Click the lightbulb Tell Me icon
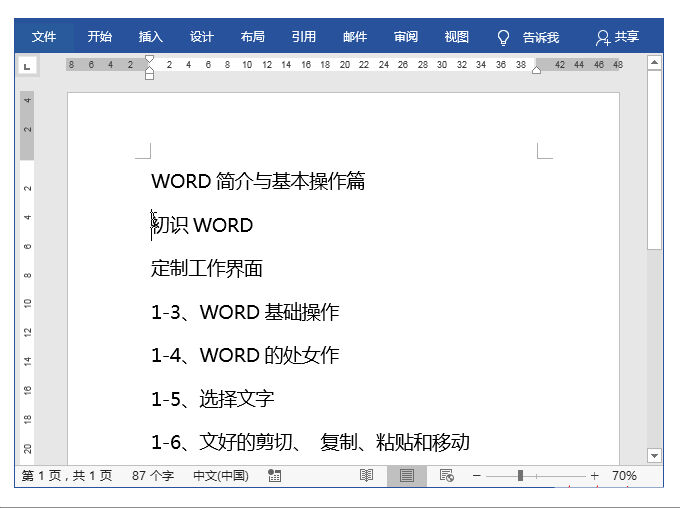680x508 pixels. pos(503,37)
